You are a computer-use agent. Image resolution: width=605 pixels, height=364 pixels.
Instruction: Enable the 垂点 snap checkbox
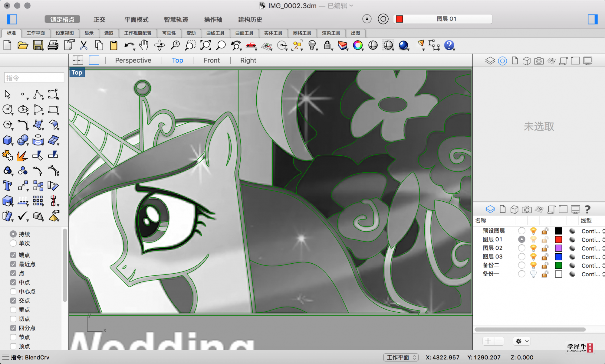pos(13,310)
